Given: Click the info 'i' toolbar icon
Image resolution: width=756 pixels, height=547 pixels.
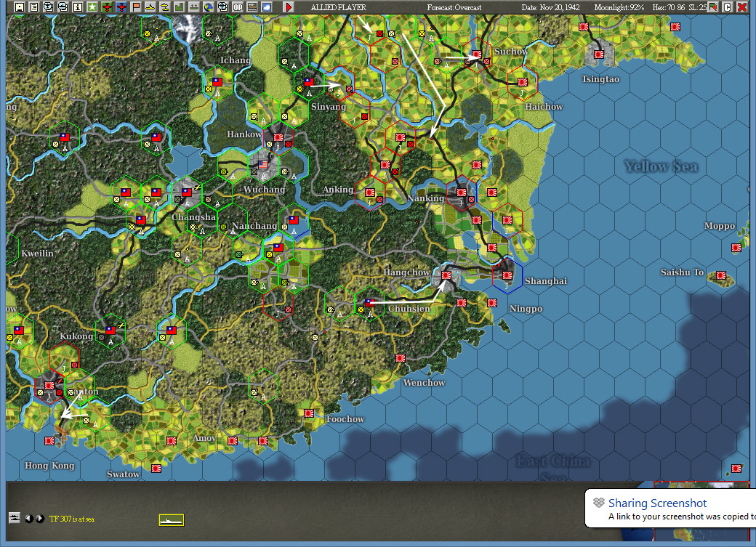Looking at the screenshot, I should (x=77, y=7).
